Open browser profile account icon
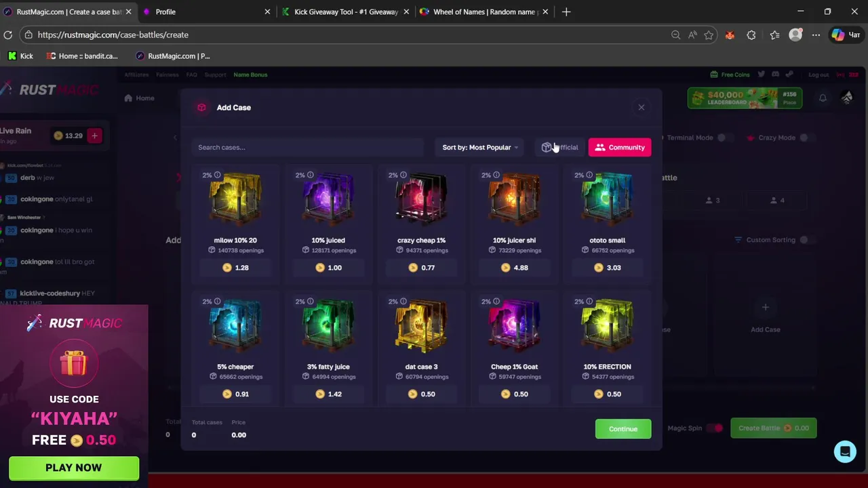Viewport: 868px width, 488px height. pyautogui.click(x=795, y=35)
